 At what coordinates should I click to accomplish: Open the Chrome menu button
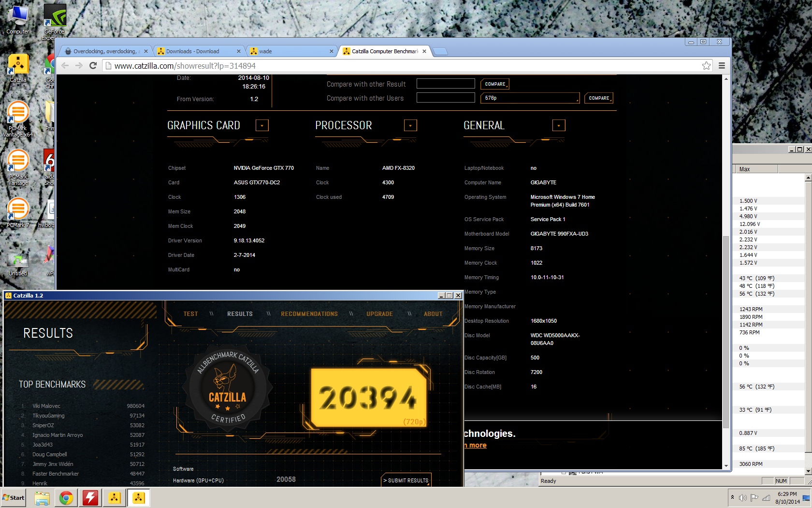(722, 66)
